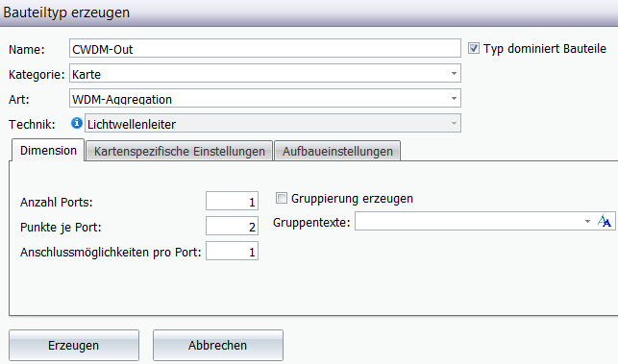Switch to the Aufbaueinstellungen tab
618x364 pixels.
click(x=337, y=152)
